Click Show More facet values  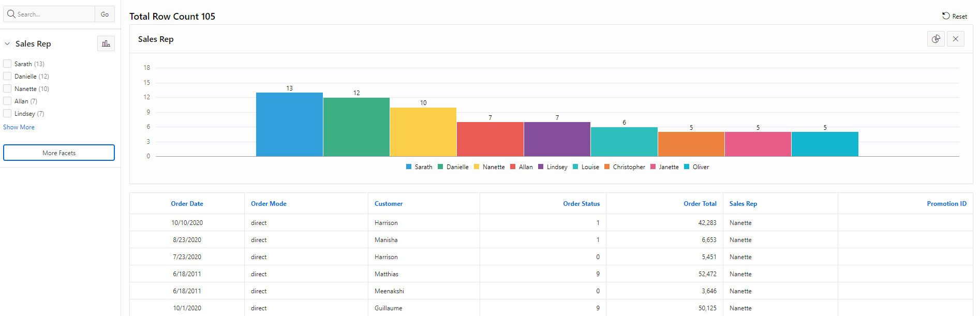[19, 127]
